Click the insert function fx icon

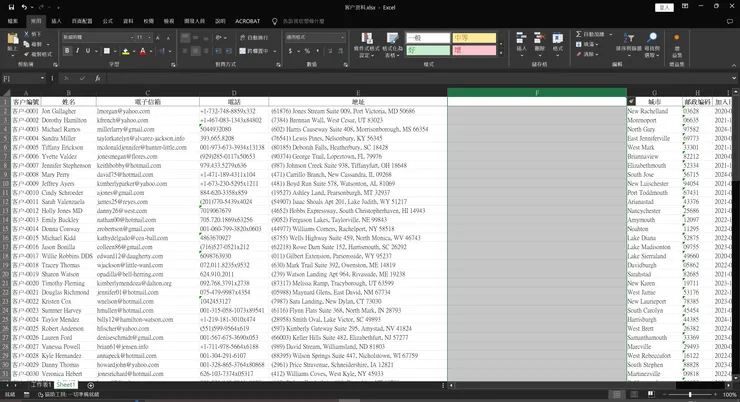coord(98,78)
